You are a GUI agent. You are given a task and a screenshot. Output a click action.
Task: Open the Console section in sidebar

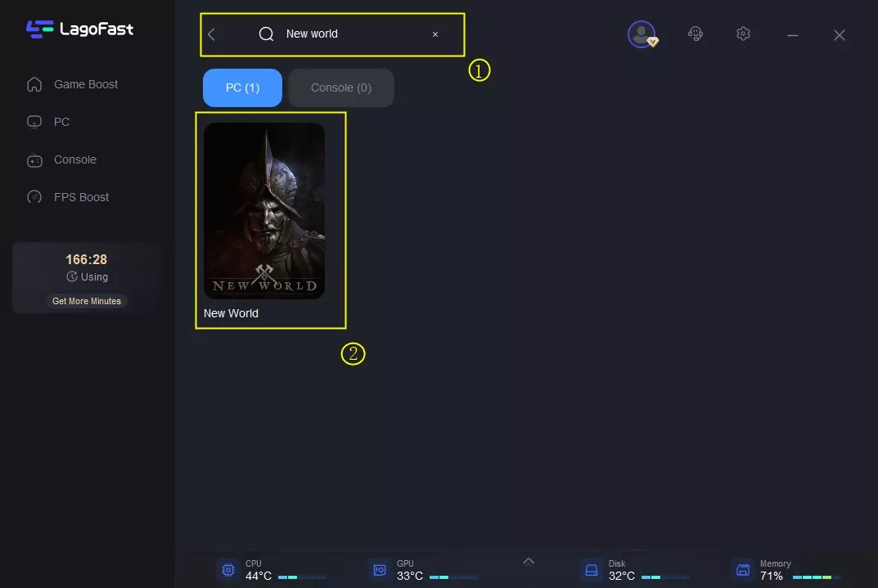pyautogui.click(x=75, y=159)
